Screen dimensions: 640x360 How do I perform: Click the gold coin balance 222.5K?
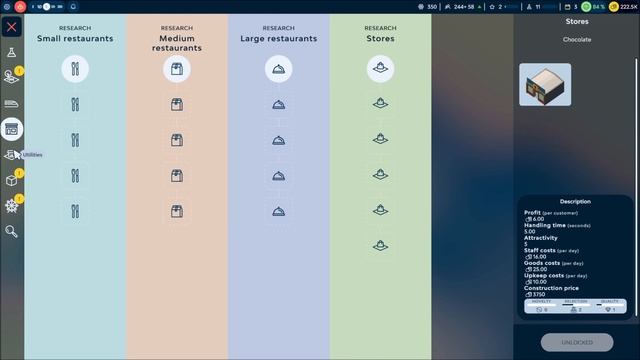624,7
